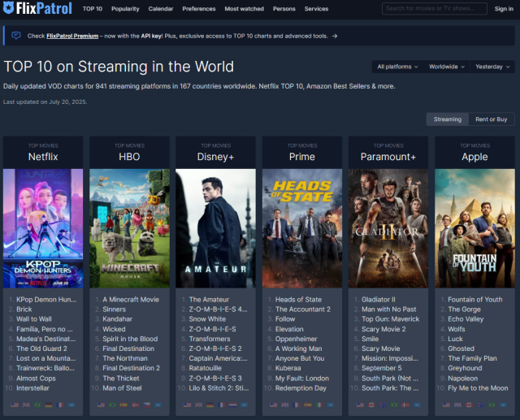Open Top Gun: Maverick in Paramount+ list

[x=390, y=319]
